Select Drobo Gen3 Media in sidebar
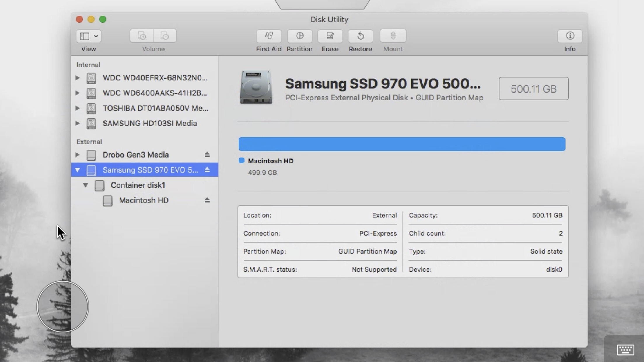The width and height of the screenshot is (644, 362). (x=145, y=155)
